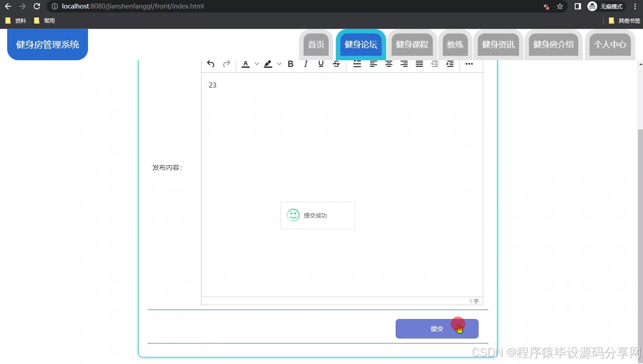Click the line height icon

(x=357, y=64)
